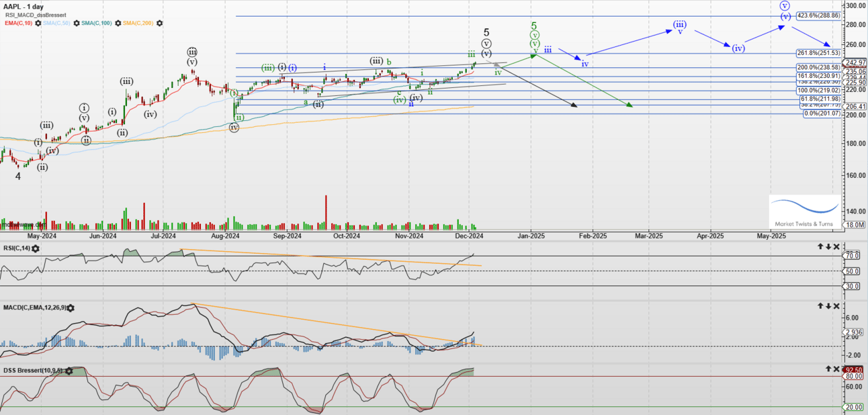This screenshot has width=868, height=415.
Task: Click the SMA(C,100) legend label
Action: (x=97, y=24)
